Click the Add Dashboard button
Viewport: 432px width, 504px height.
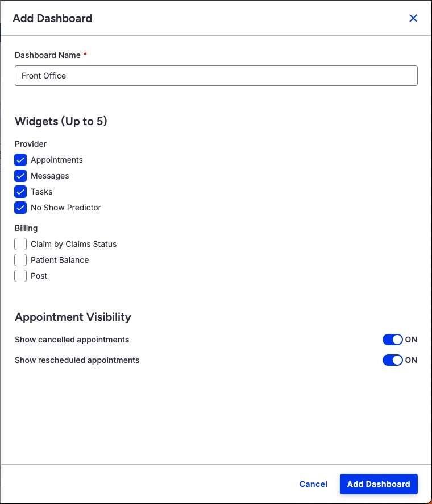coord(379,484)
